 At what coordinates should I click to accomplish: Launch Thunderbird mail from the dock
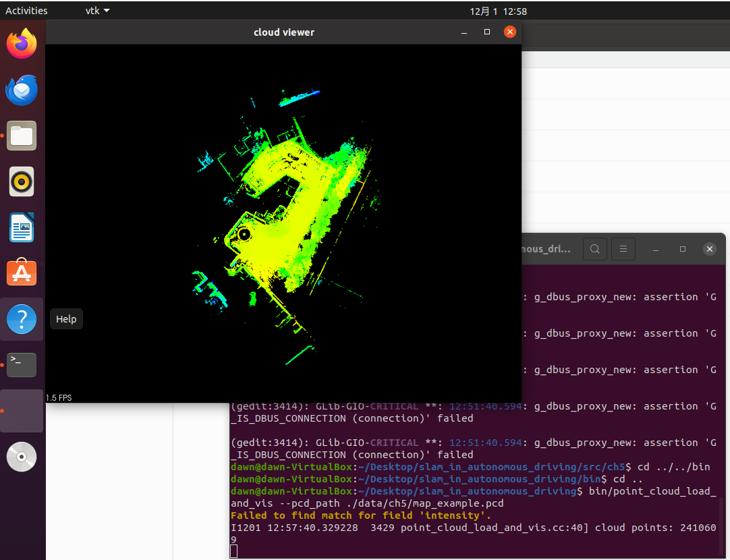click(22, 90)
